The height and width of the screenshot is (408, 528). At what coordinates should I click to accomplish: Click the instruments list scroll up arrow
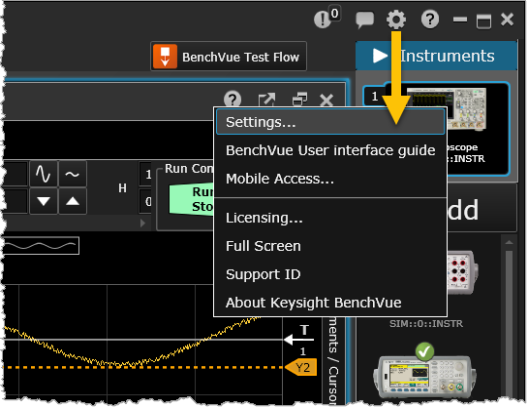(x=509, y=242)
